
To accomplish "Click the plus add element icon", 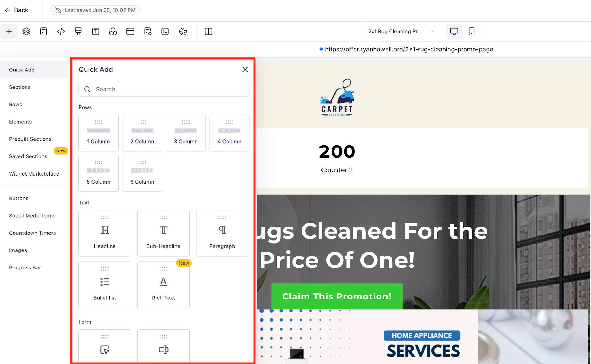I will pos(9,31).
